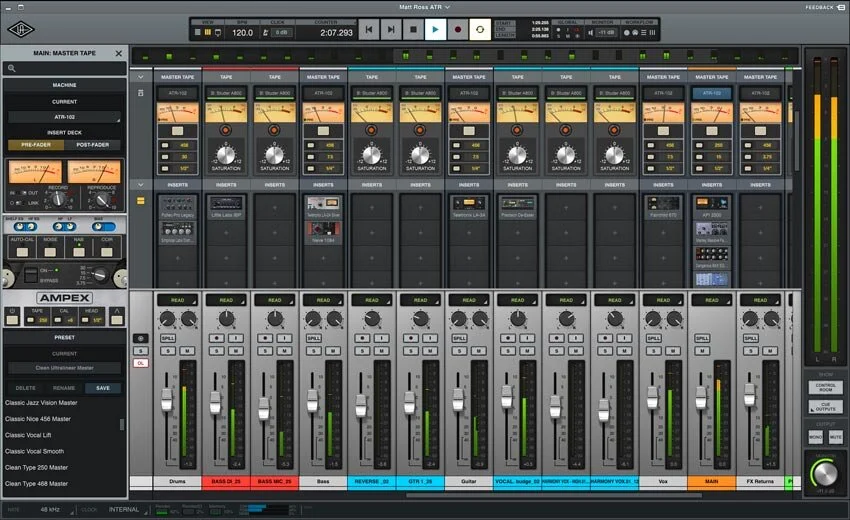Click the SAVE preset button
This screenshot has height=520, width=850.
(x=103, y=388)
